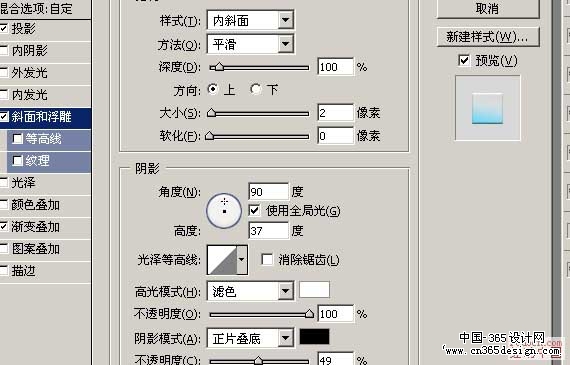
Task: Toggle the 使用全局光 global light checkbox
Action: (x=254, y=210)
